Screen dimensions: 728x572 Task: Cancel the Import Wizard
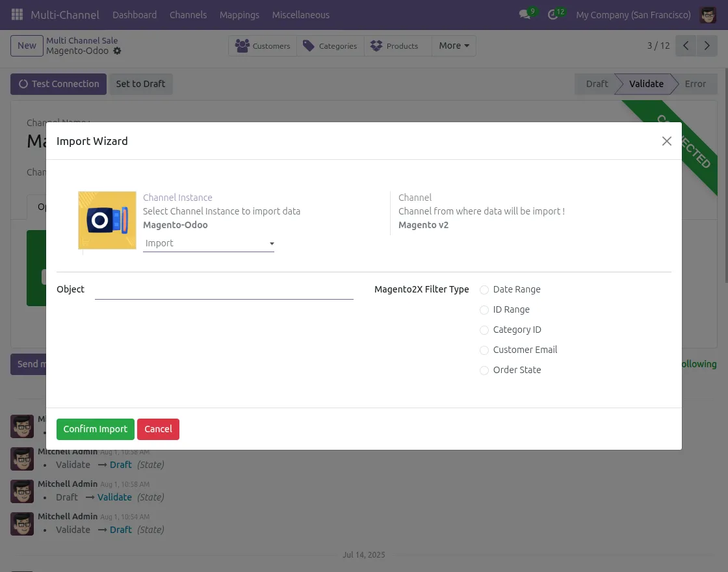point(158,429)
